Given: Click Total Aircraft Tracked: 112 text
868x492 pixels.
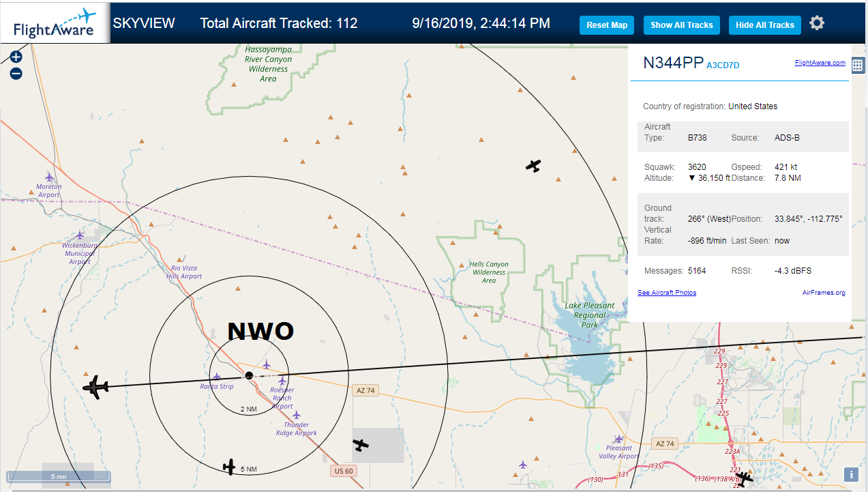Looking at the screenshot, I should [x=279, y=23].
